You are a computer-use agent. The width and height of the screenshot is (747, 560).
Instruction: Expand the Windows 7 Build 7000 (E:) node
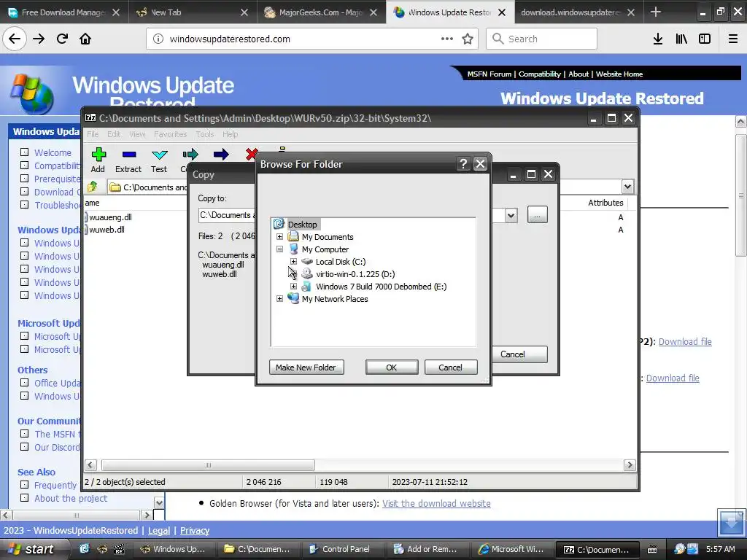[x=293, y=286]
